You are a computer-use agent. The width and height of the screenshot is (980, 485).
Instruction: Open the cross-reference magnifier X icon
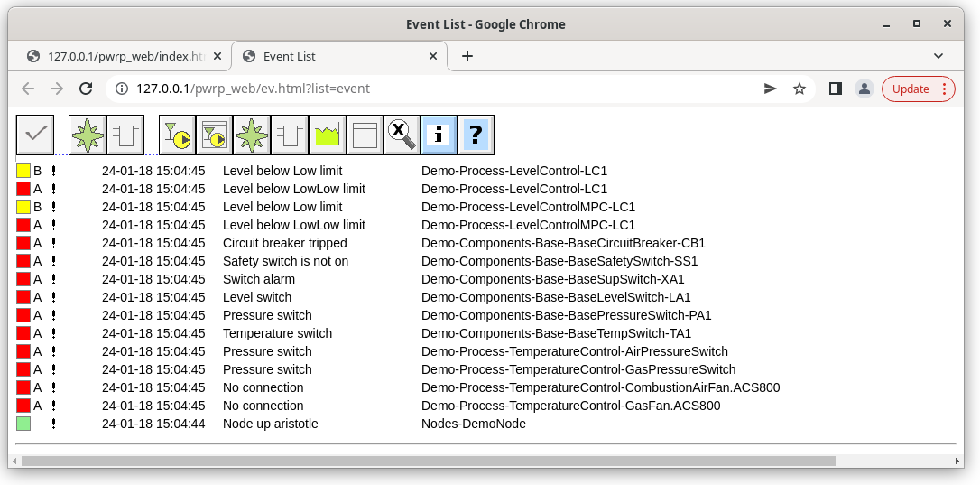402,135
